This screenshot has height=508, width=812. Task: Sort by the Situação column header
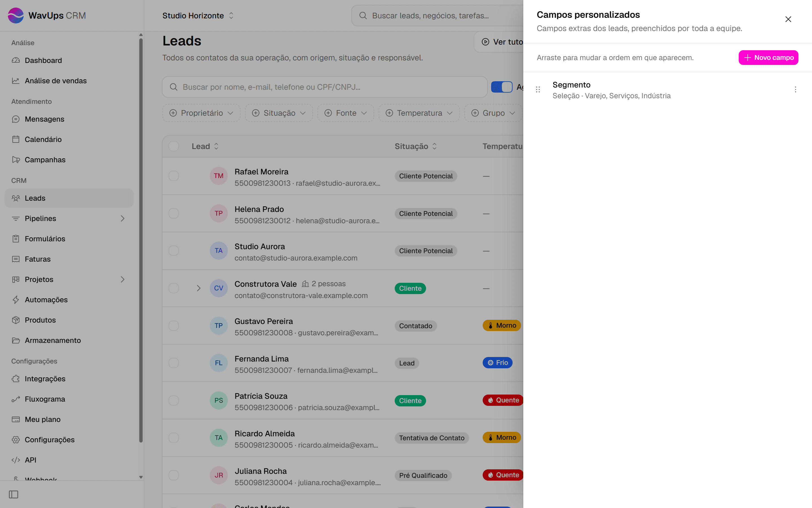[x=415, y=146]
